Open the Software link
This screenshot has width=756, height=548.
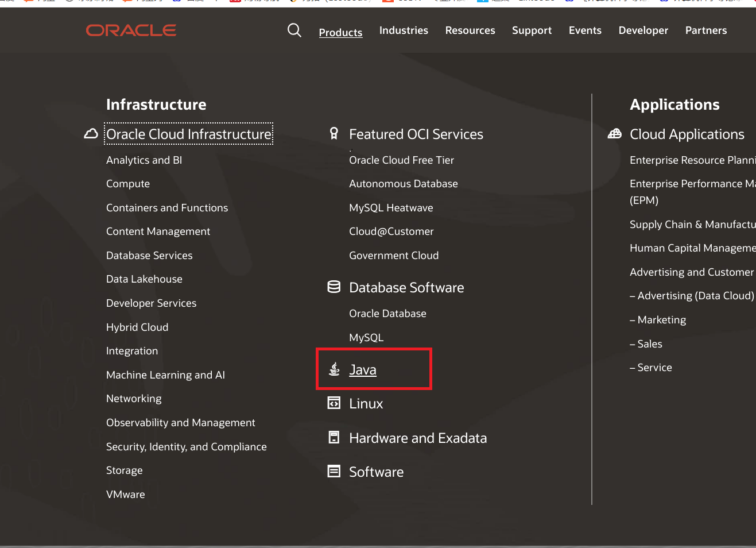coord(377,472)
